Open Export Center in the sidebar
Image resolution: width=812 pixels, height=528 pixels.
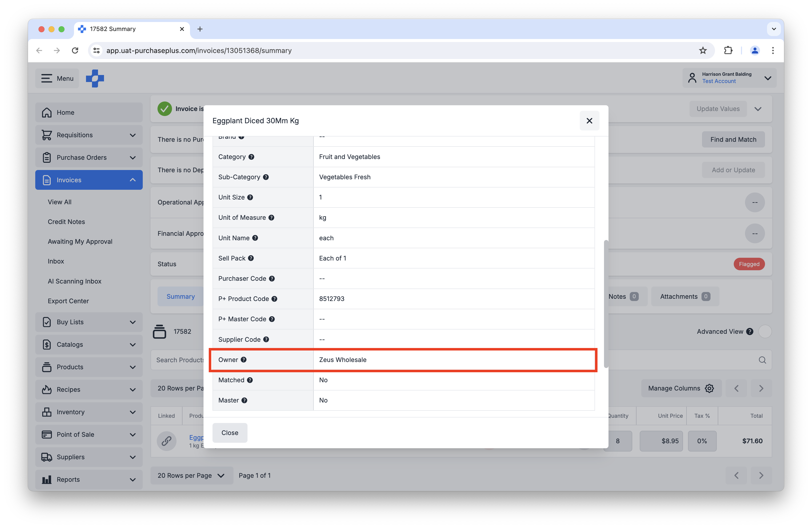68,301
